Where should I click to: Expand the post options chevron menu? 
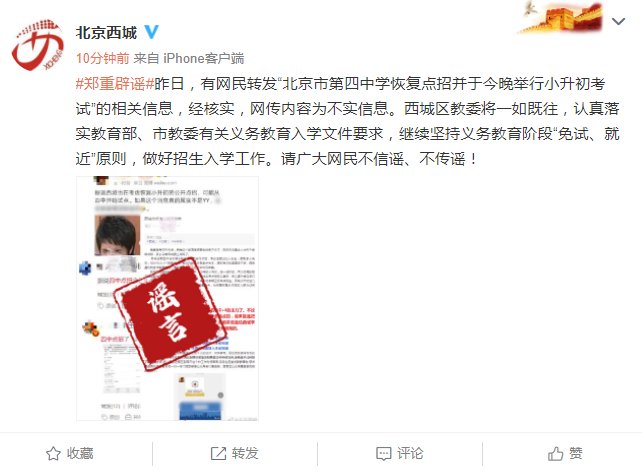[x=618, y=21]
